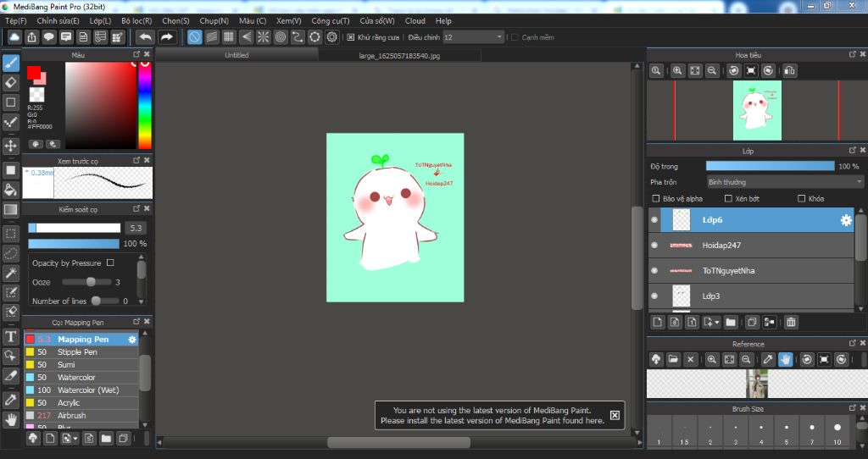Zoom out in the Navigator panel
The width and height of the screenshot is (868, 459).
[x=712, y=71]
